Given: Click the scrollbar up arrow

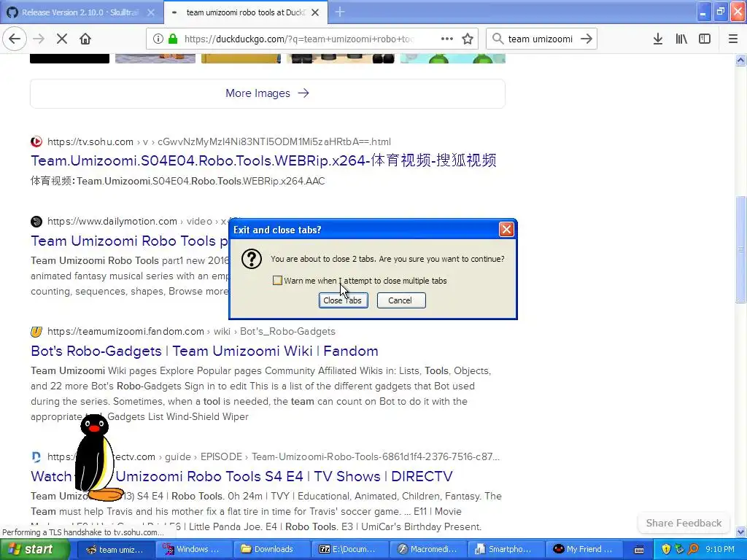Looking at the screenshot, I should [x=740, y=61].
